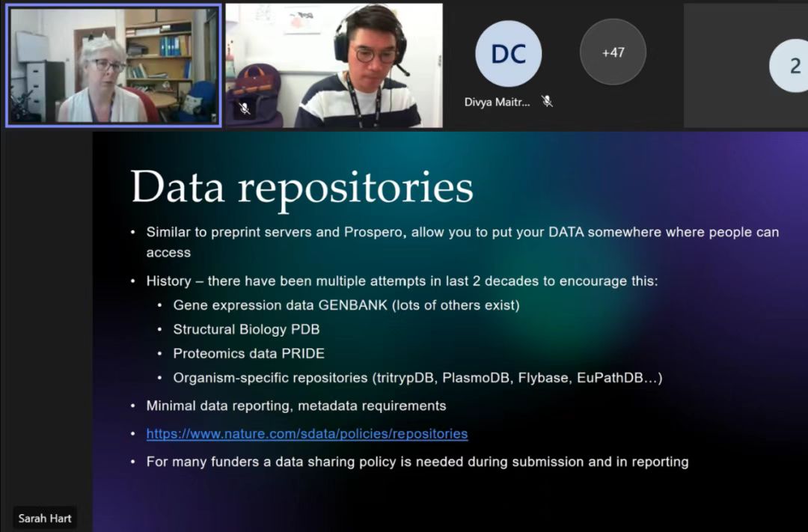
Task: Click the Data repositories slide title
Action: click(x=302, y=187)
